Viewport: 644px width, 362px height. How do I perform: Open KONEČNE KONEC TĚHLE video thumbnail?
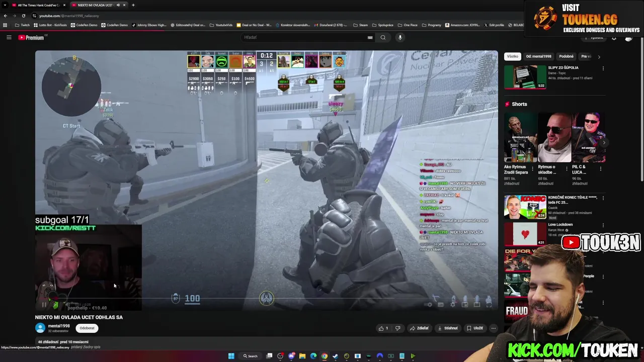click(525, 207)
